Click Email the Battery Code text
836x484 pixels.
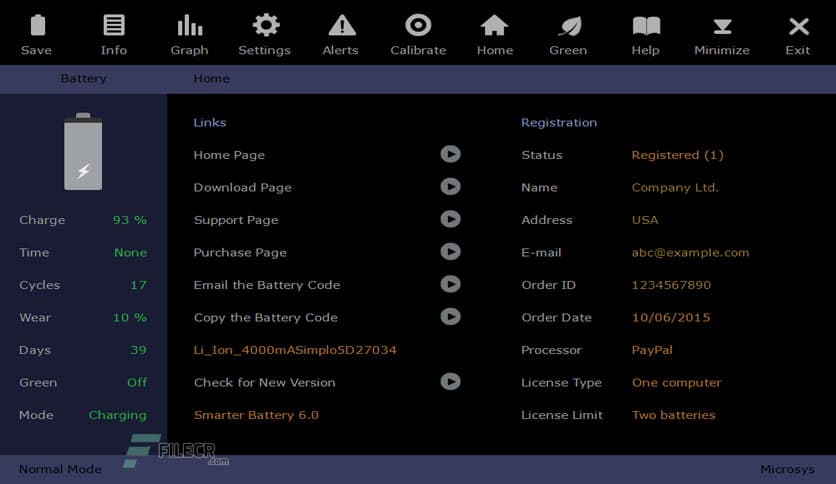point(267,285)
